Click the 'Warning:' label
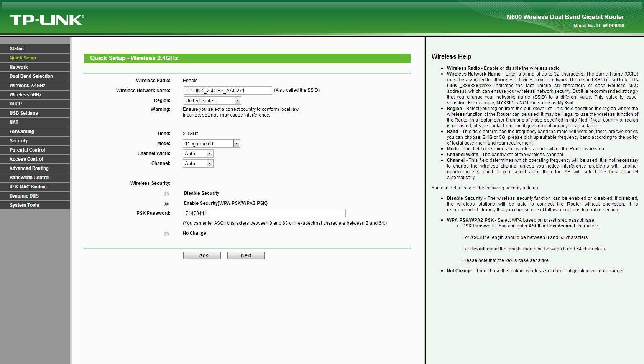The height and width of the screenshot is (364, 644). tap(161, 109)
